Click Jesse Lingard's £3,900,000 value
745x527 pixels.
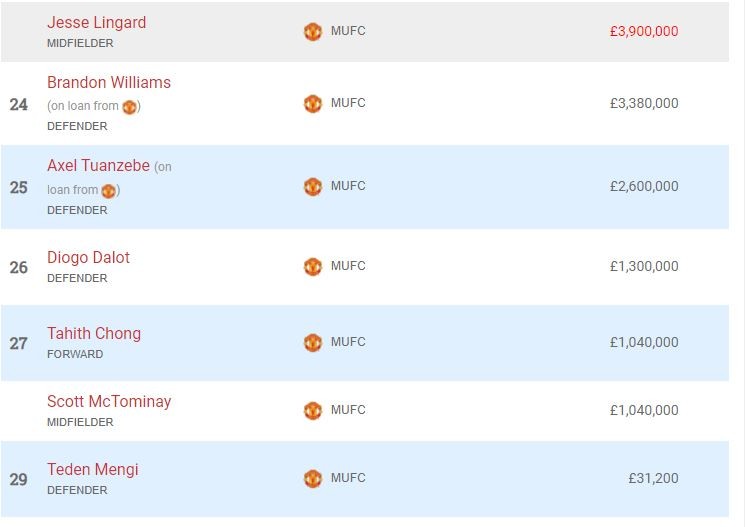643,32
